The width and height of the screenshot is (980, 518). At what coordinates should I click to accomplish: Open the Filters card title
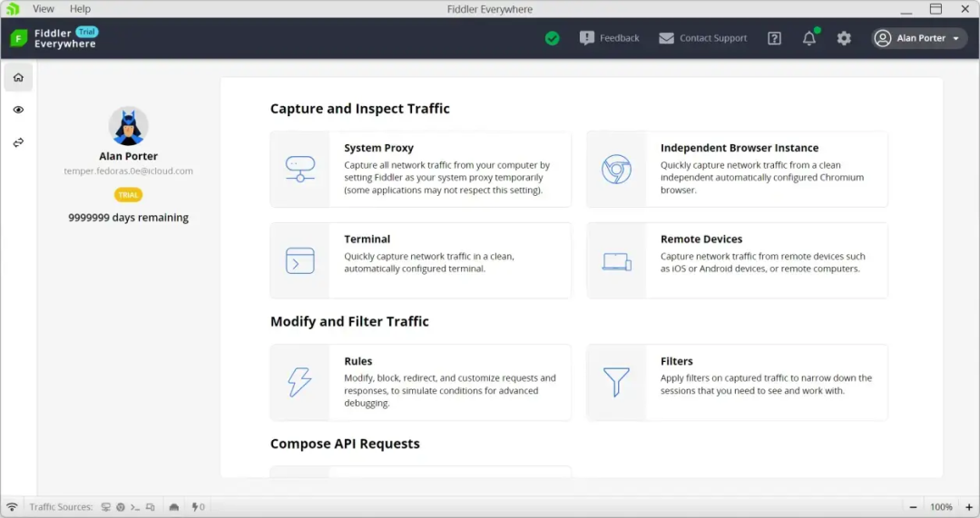coord(676,361)
